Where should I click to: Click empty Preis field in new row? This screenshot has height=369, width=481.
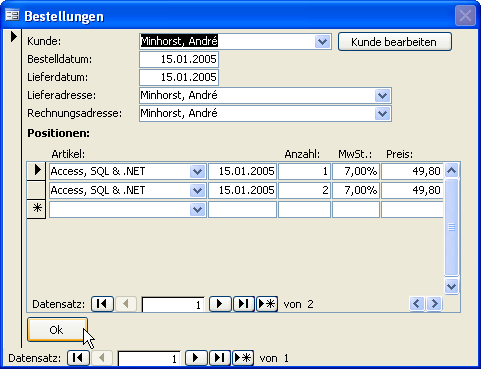click(412, 209)
